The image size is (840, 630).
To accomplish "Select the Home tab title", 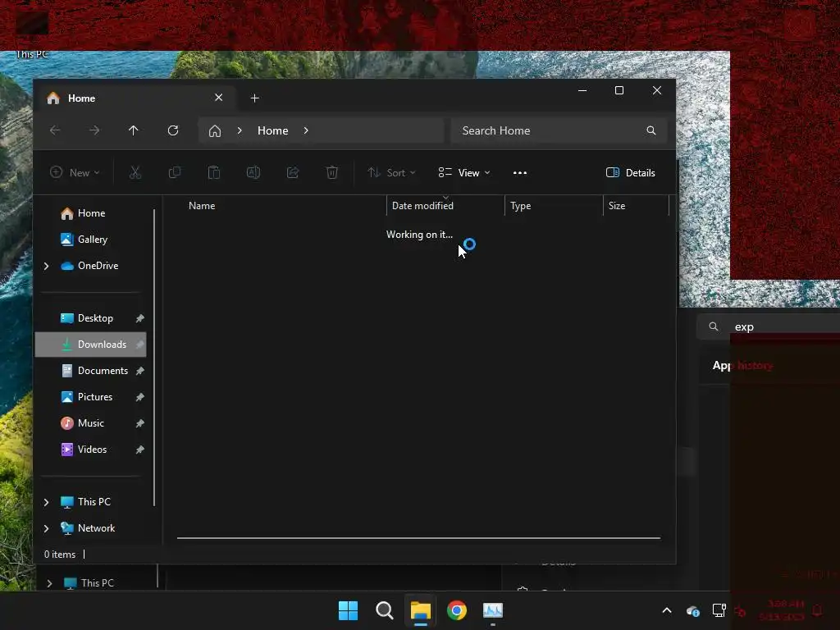I will tap(81, 98).
